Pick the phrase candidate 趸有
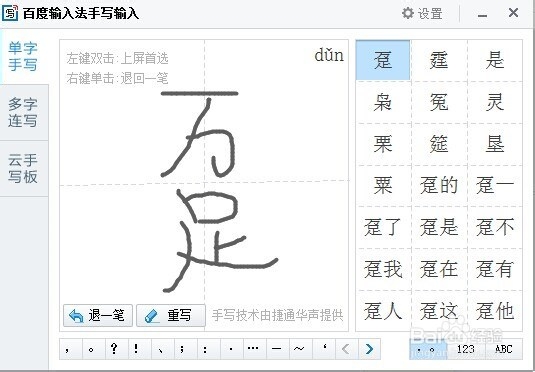The height and width of the screenshot is (372, 535). click(495, 269)
